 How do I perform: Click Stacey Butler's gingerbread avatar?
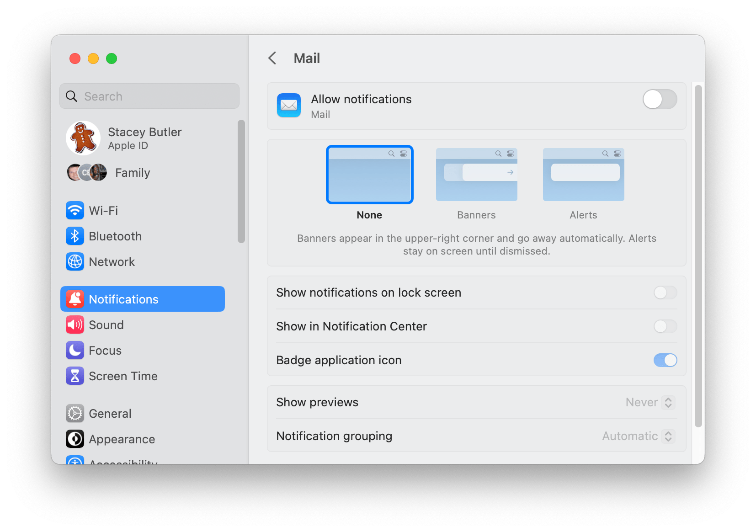[83, 138]
